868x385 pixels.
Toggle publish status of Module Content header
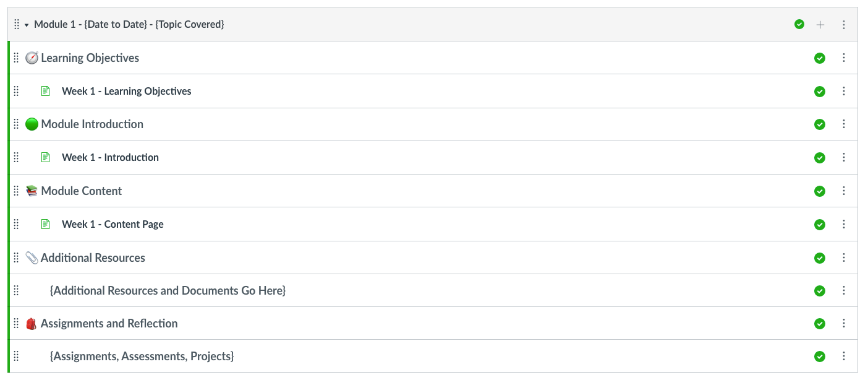click(820, 191)
